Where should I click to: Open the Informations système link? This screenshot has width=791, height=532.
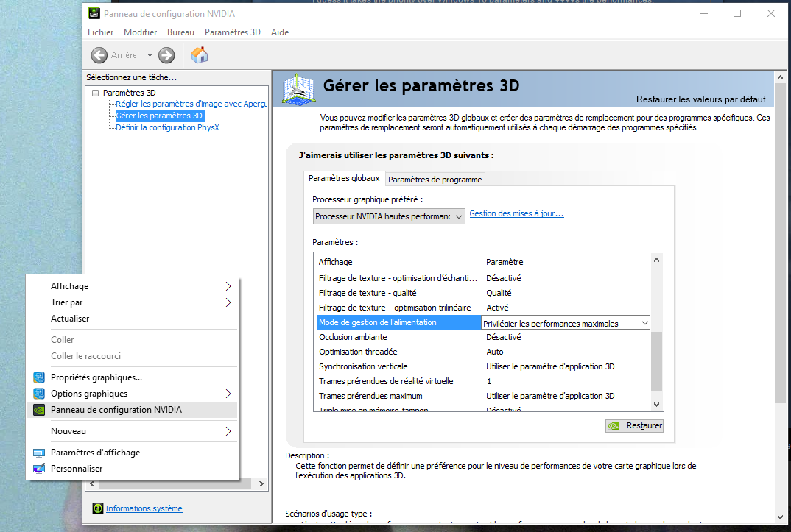(x=144, y=509)
